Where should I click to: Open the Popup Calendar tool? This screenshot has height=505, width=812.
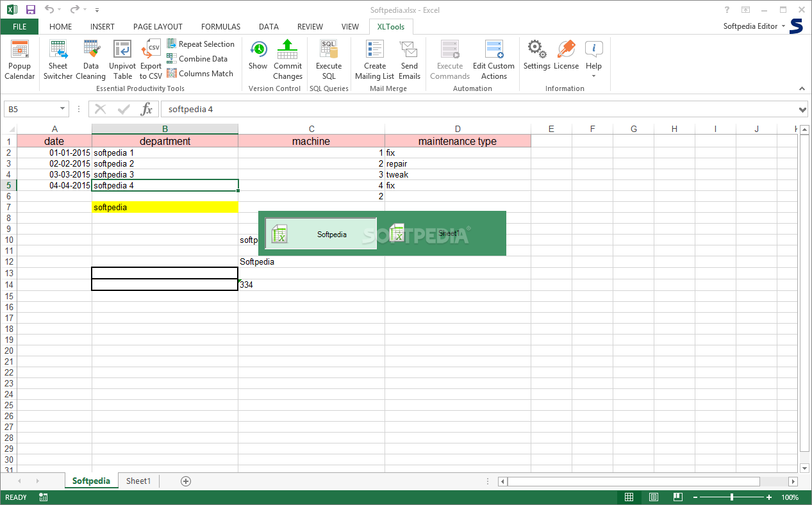coord(20,60)
